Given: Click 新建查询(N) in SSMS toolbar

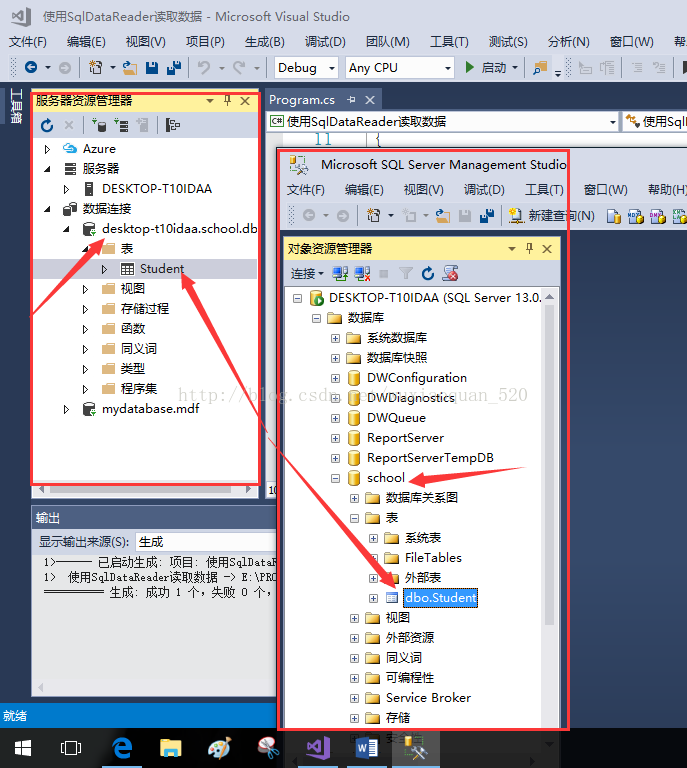Looking at the screenshot, I should 551,216.
